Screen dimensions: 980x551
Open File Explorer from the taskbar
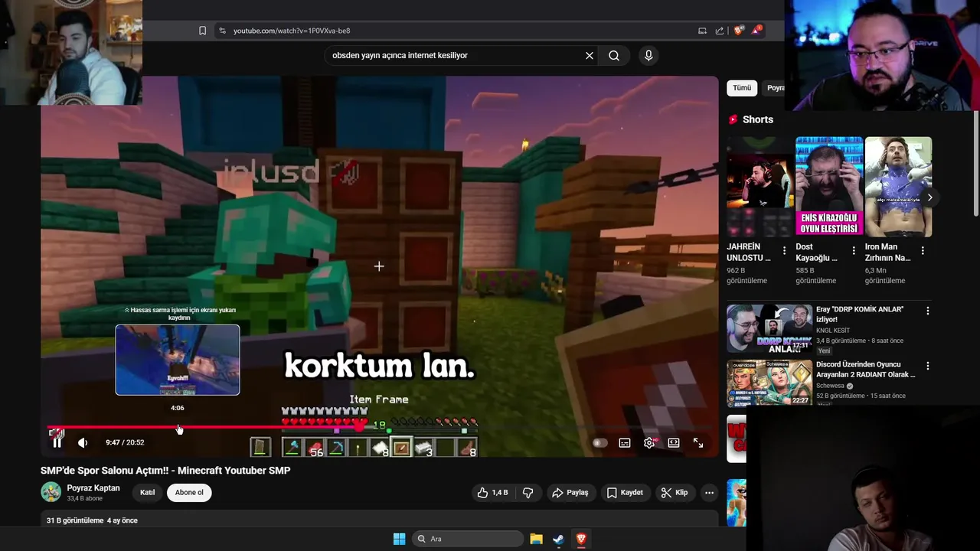(x=536, y=539)
